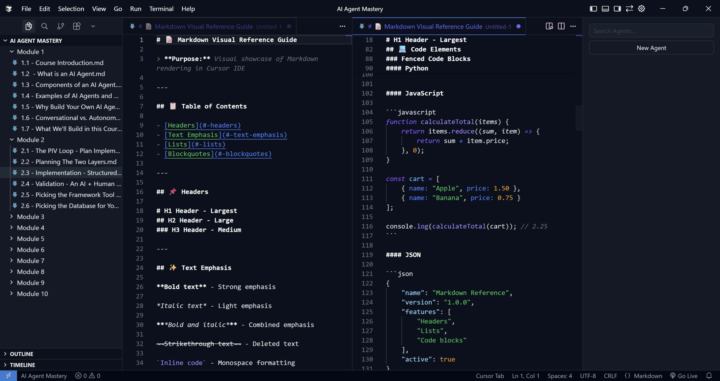Open the Edit menu

click(x=45, y=9)
